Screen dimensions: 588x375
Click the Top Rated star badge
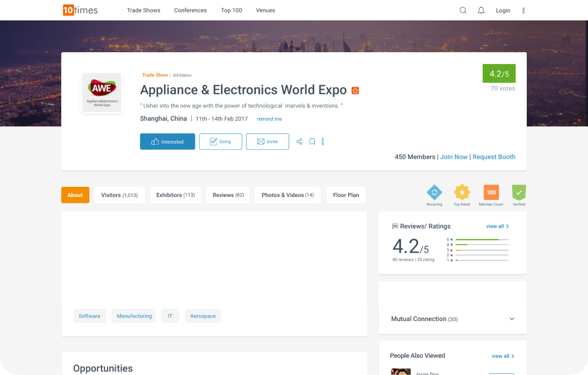(462, 193)
